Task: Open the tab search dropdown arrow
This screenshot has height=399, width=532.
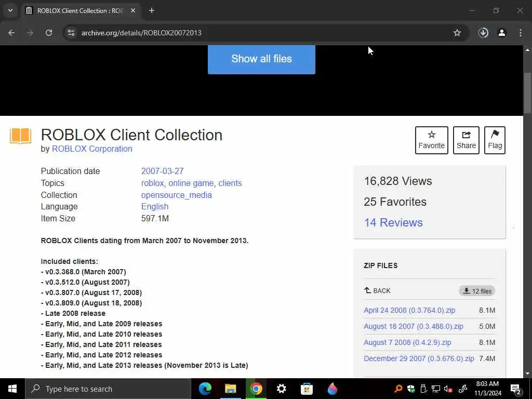Action: 10,10
